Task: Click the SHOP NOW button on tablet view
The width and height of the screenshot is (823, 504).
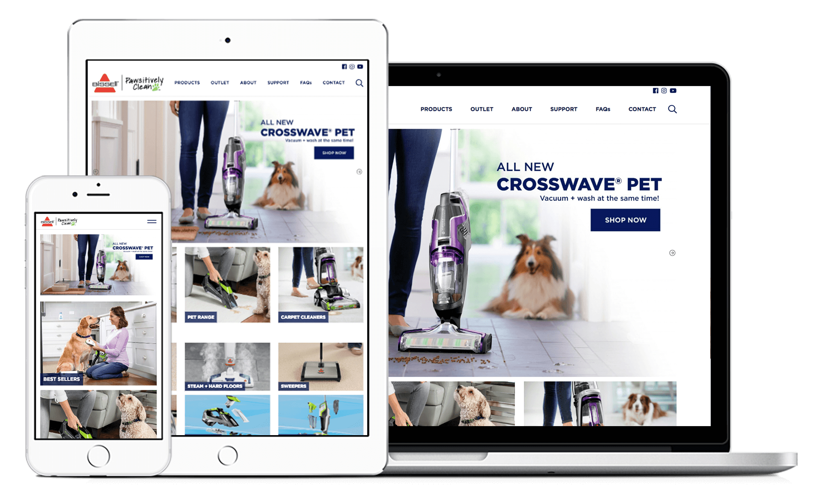Action: (x=334, y=153)
